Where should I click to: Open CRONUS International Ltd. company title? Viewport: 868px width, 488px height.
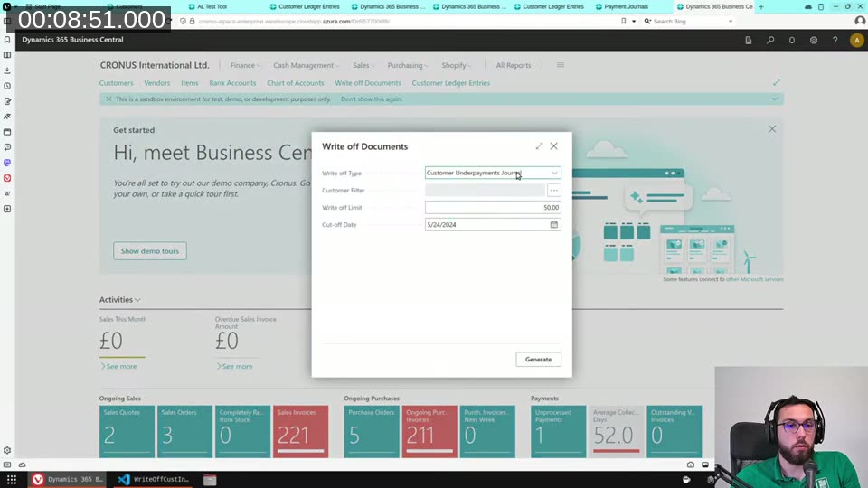coord(155,65)
